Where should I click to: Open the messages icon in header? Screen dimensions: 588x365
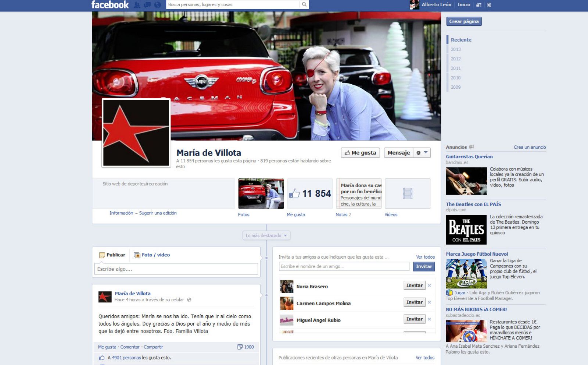tap(147, 5)
